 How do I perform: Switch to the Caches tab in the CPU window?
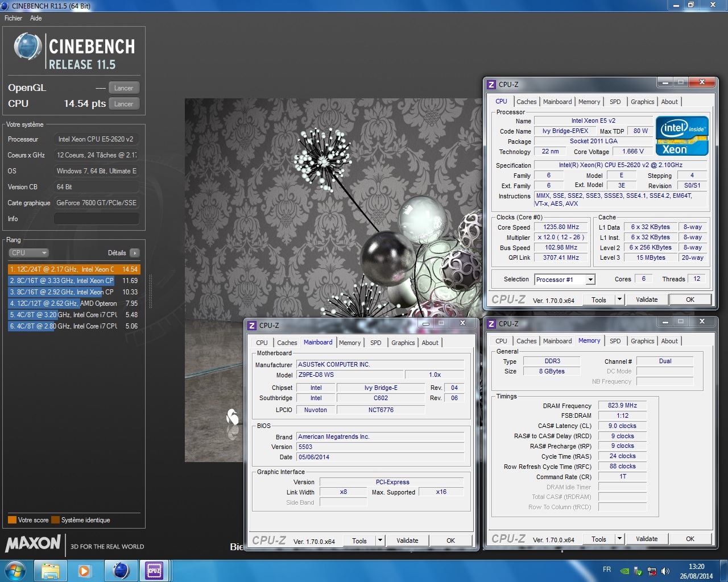pyautogui.click(x=526, y=102)
